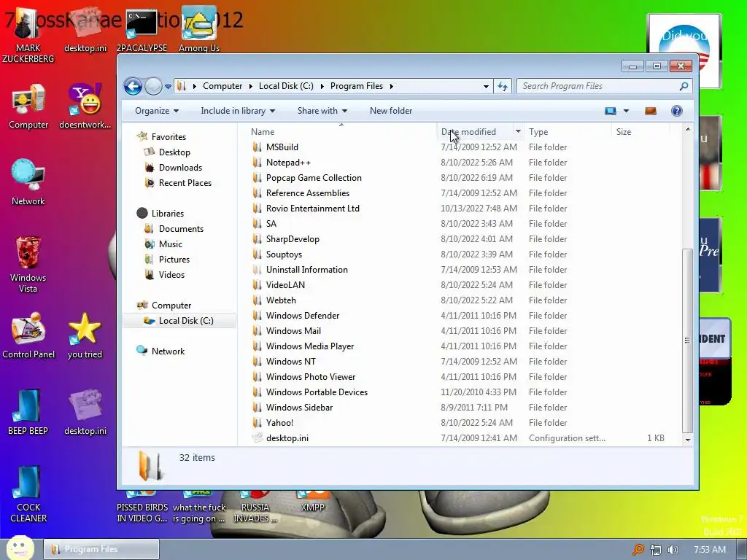Select Desktop in the navigation pane
This screenshot has height=560, width=747.
(x=174, y=152)
